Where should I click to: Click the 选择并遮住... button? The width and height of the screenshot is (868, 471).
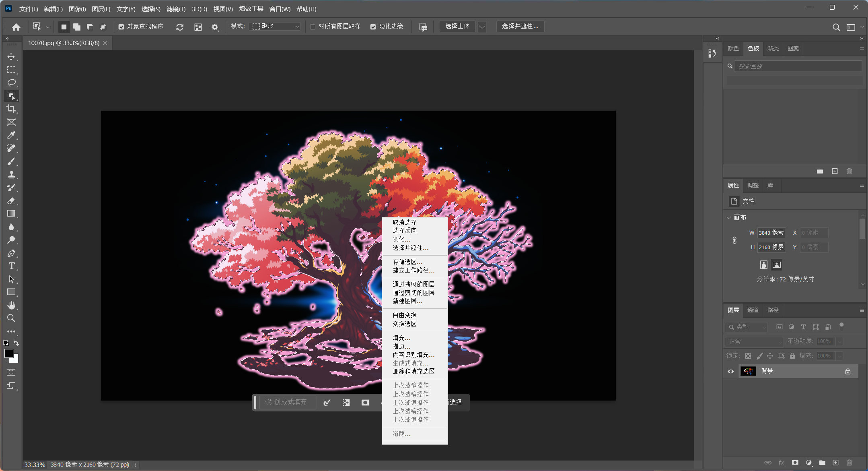[520, 26]
